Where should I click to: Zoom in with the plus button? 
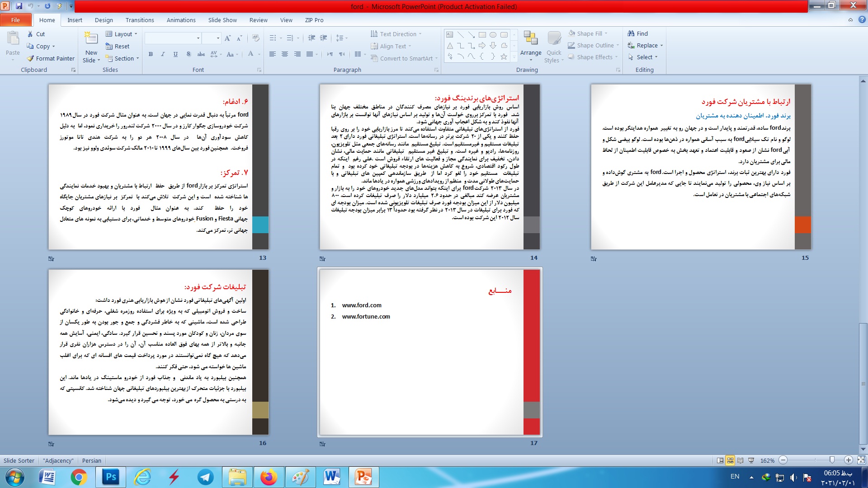click(848, 460)
